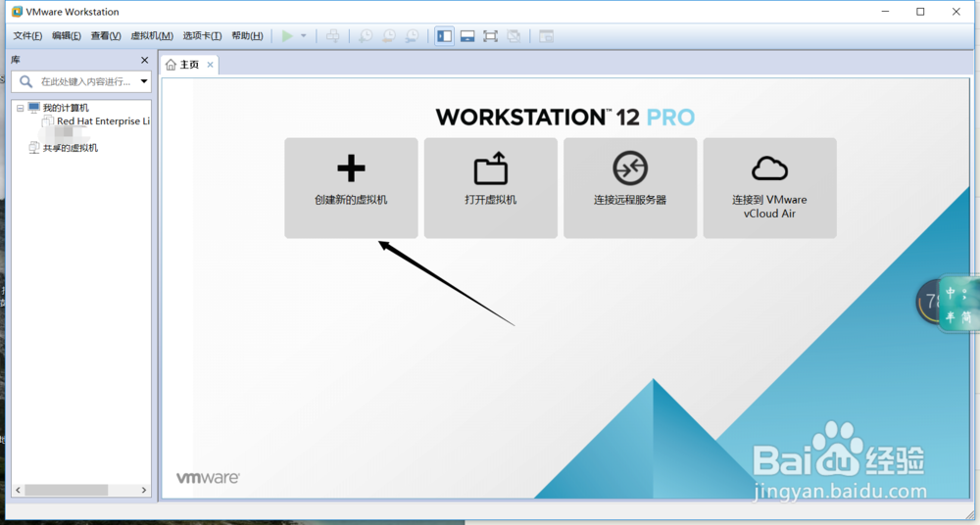Close the 主页 tab
The height and width of the screenshot is (525, 980).
[x=210, y=65]
